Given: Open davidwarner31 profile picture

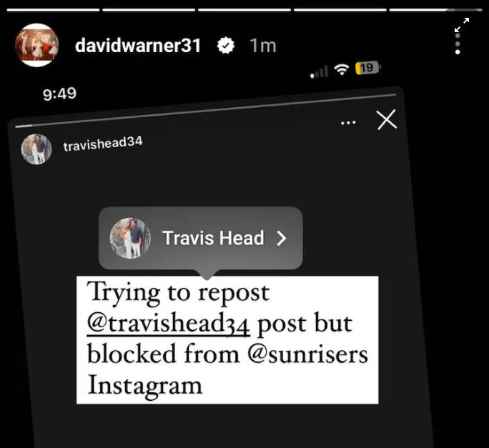Looking at the screenshot, I should 36,45.
